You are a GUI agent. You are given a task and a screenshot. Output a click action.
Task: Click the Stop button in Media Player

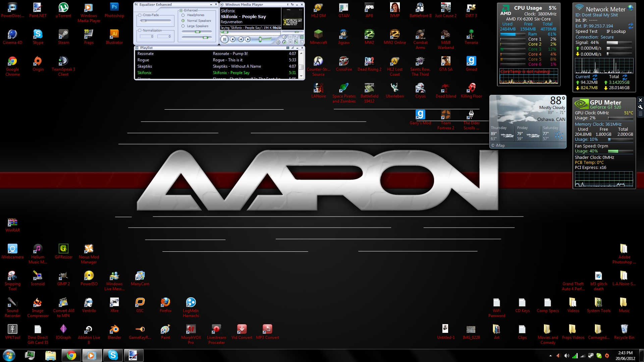tap(233, 40)
